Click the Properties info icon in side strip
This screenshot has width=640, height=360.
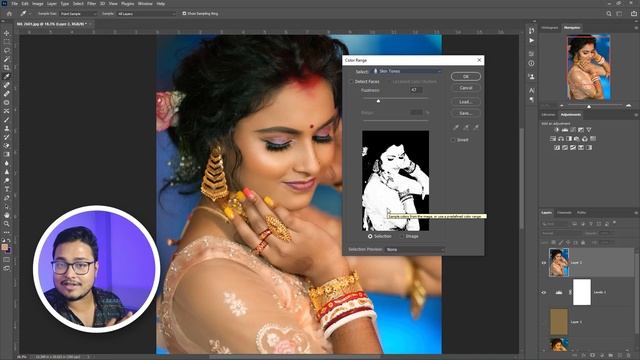531,63
